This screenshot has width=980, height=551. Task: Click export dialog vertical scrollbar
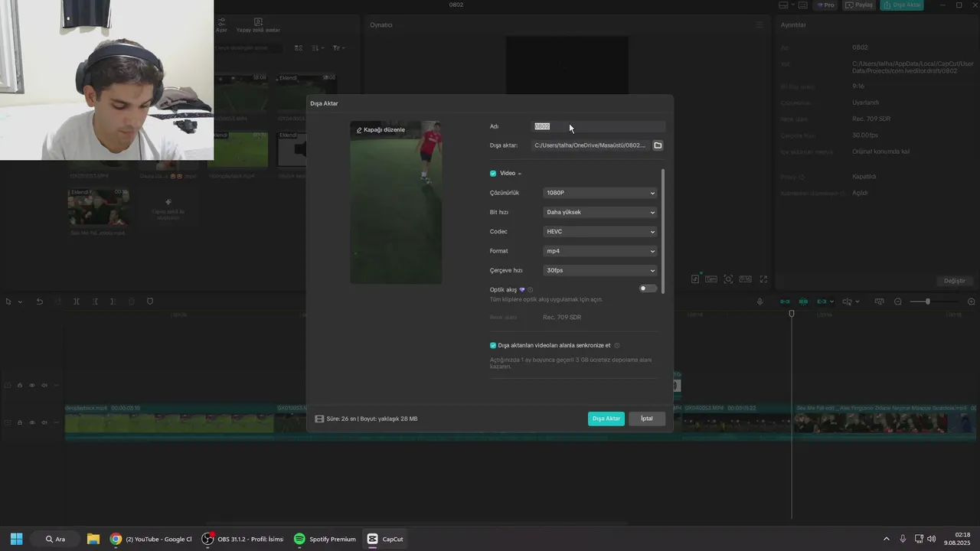pyautogui.click(x=663, y=230)
